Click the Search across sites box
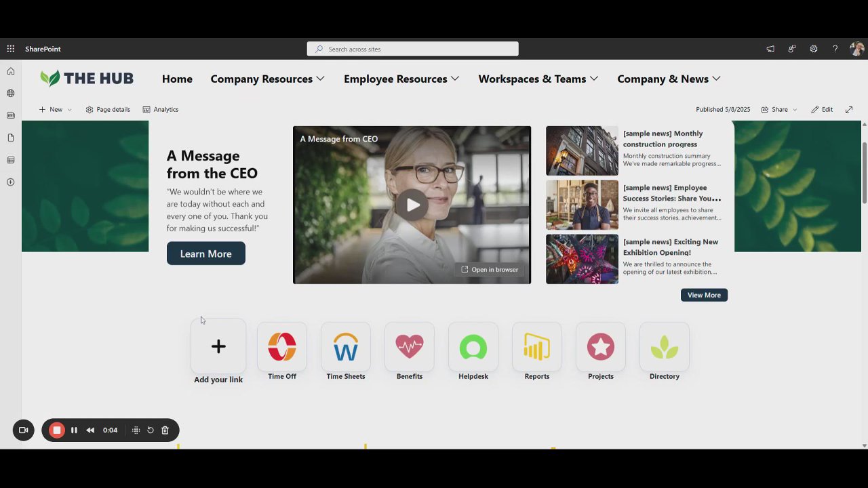 412,49
